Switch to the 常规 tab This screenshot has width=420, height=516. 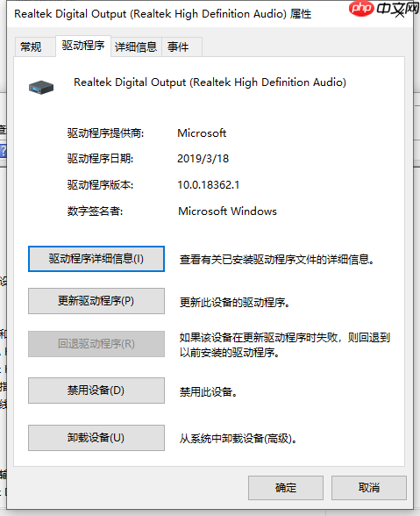pyautogui.click(x=35, y=47)
